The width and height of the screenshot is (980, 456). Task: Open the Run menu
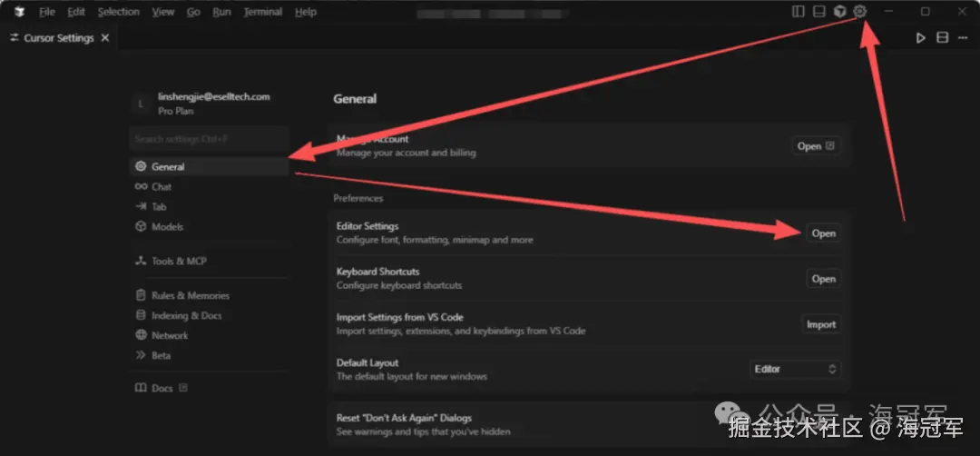click(x=221, y=12)
